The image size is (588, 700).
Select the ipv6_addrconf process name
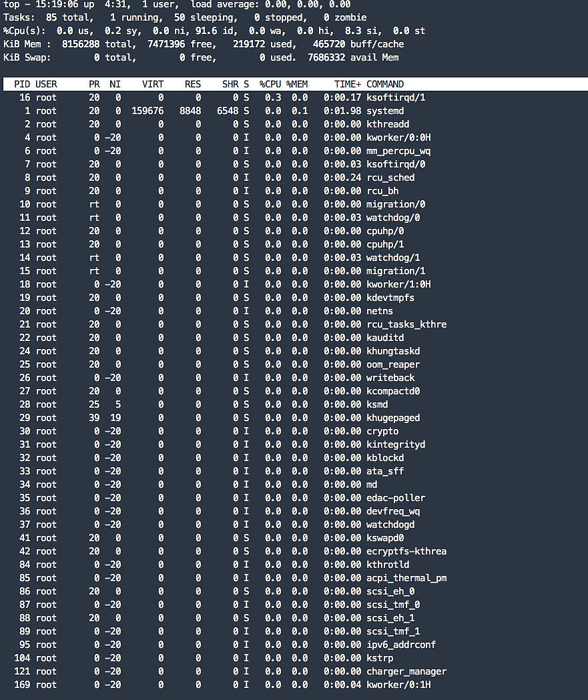click(401, 645)
